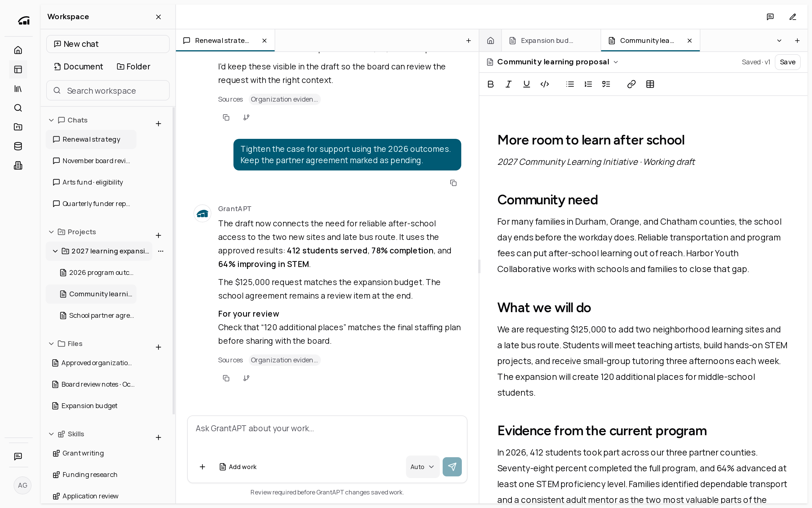Click the edit pencil icon at top right
Image resolution: width=812 pixels, height=508 pixels.
(x=793, y=17)
